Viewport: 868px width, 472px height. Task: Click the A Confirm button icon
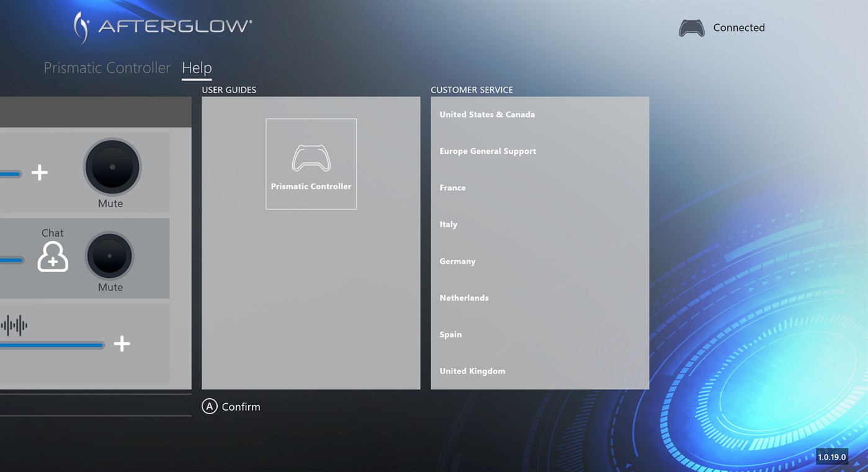pyautogui.click(x=209, y=407)
